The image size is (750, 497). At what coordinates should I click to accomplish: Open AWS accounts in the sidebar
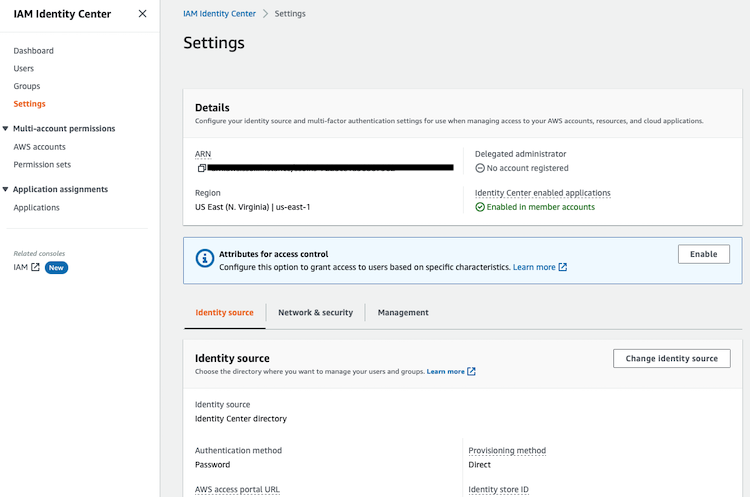39,147
